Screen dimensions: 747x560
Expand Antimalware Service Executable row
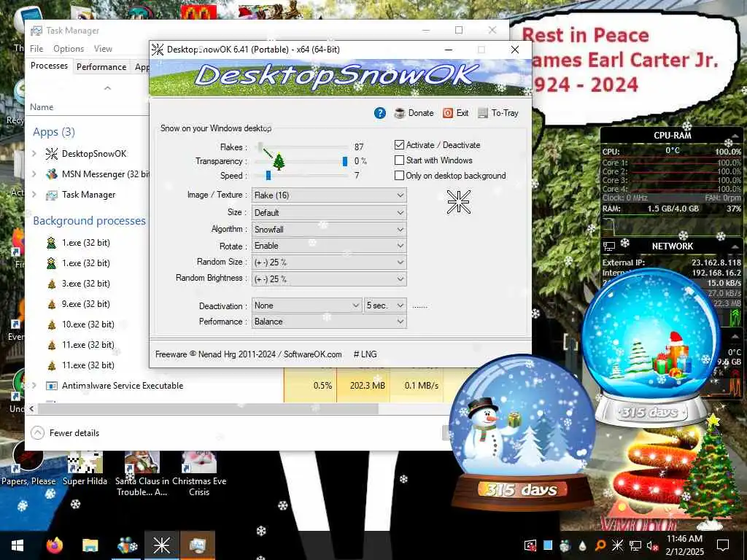[x=34, y=385]
